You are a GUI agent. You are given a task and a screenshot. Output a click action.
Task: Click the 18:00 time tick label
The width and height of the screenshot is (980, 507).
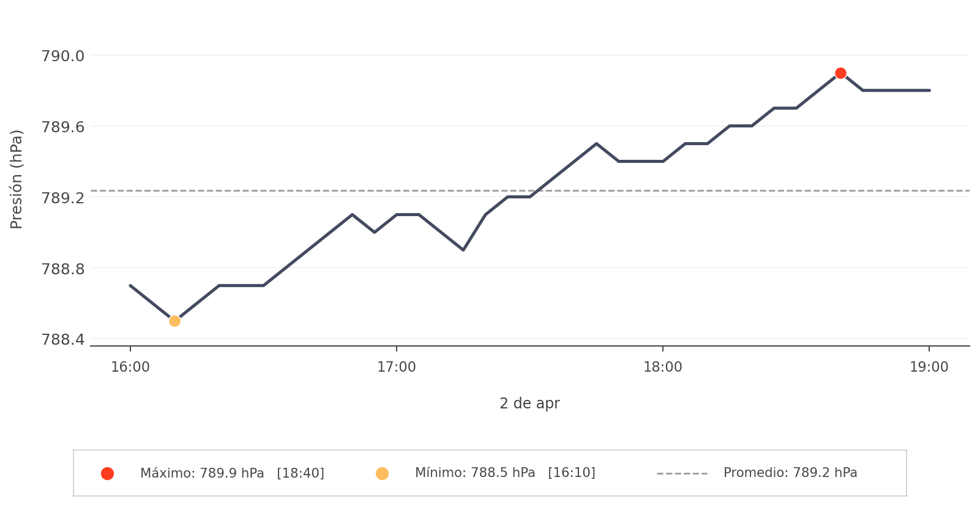click(x=663, y=367)
